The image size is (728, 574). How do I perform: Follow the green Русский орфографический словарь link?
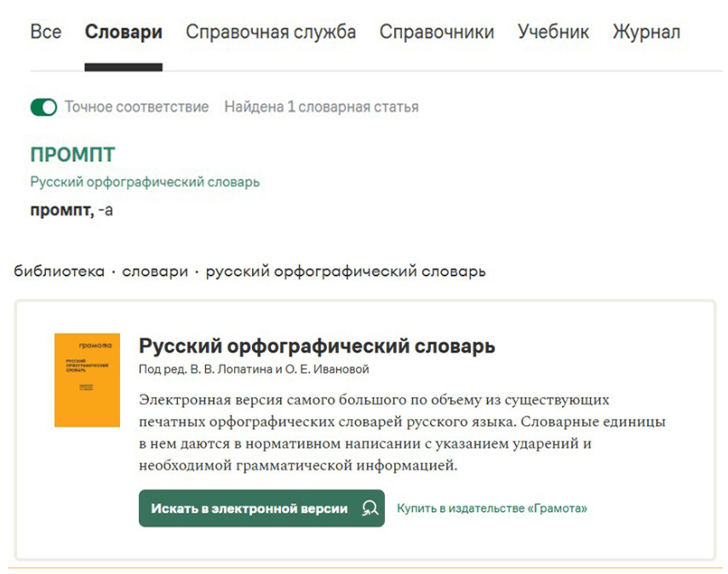(145, 181)
